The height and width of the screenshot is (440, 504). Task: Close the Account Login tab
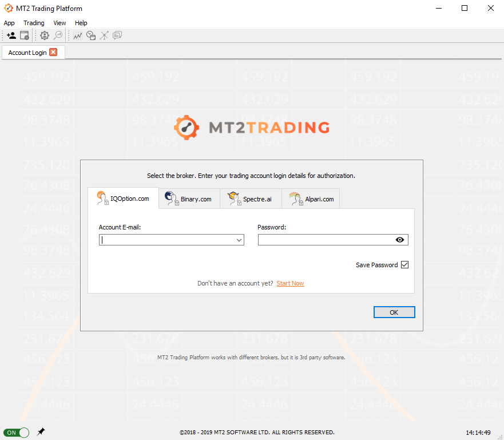pos(53,52)
